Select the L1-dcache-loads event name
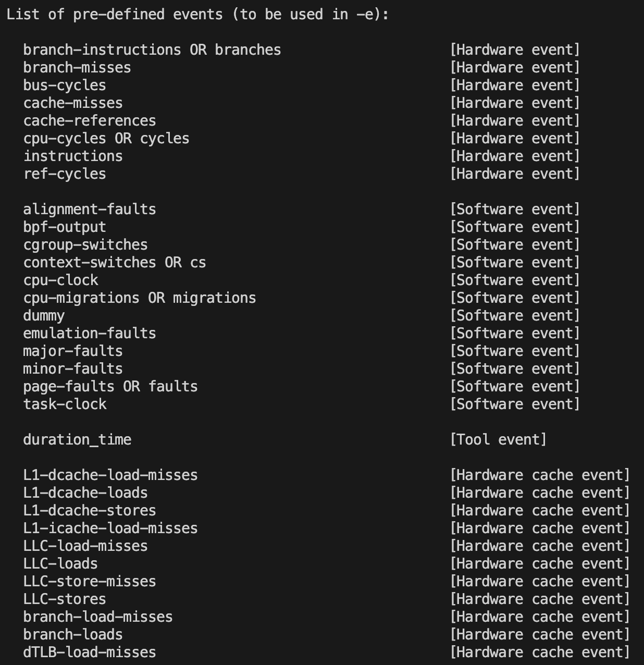The image size is (644, 665). (x=85, y=493)
